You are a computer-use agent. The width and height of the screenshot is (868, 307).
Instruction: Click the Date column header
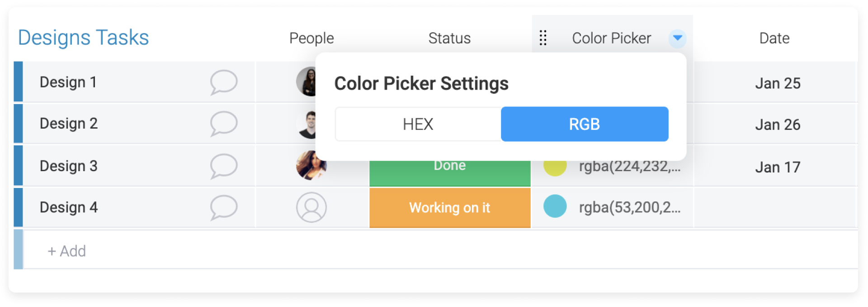(x=774, y=38)
